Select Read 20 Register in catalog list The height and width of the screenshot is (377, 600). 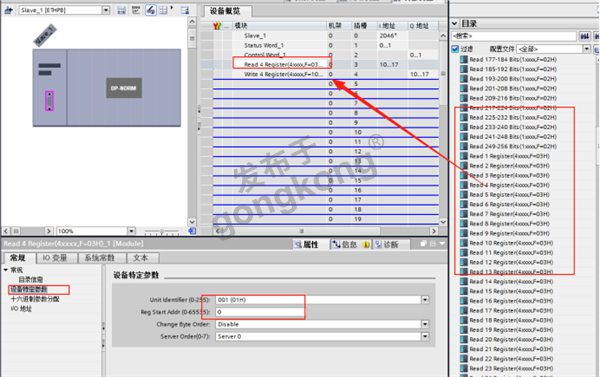(511, 339)
